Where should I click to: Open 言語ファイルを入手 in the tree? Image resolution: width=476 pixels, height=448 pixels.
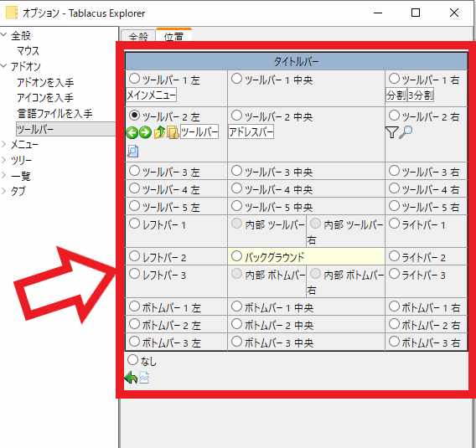[54, 113]
